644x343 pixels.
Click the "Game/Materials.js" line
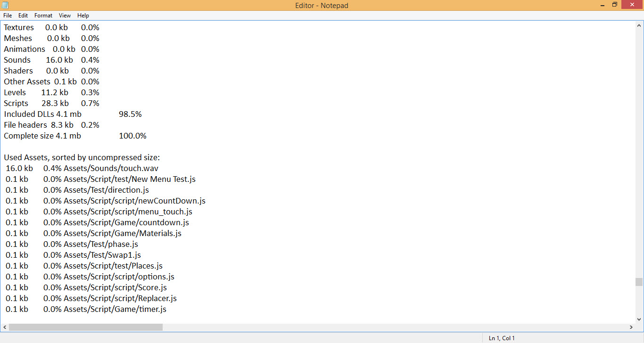[93, 233]
